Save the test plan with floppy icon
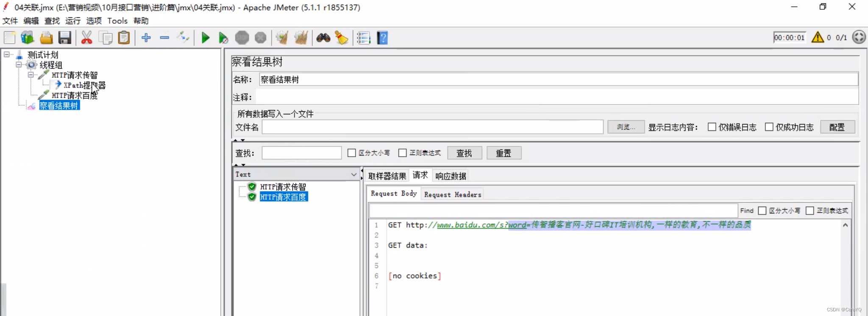868x316 pixels. point(65,38)
